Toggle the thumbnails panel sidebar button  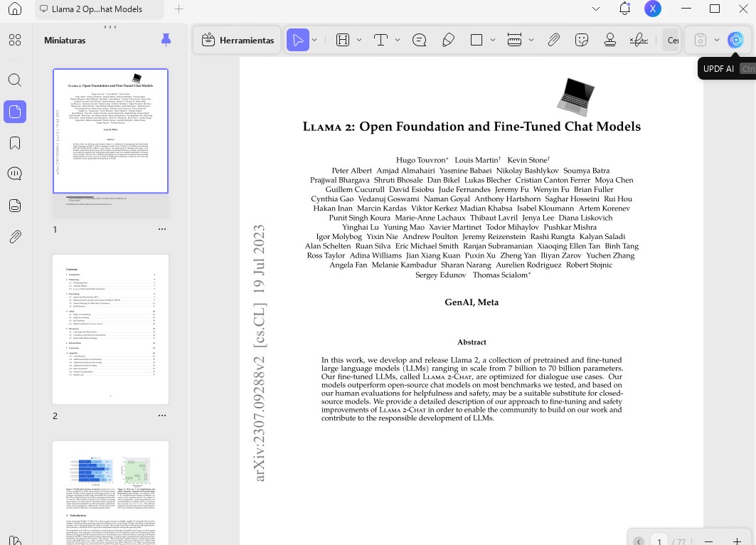[15, 111]
